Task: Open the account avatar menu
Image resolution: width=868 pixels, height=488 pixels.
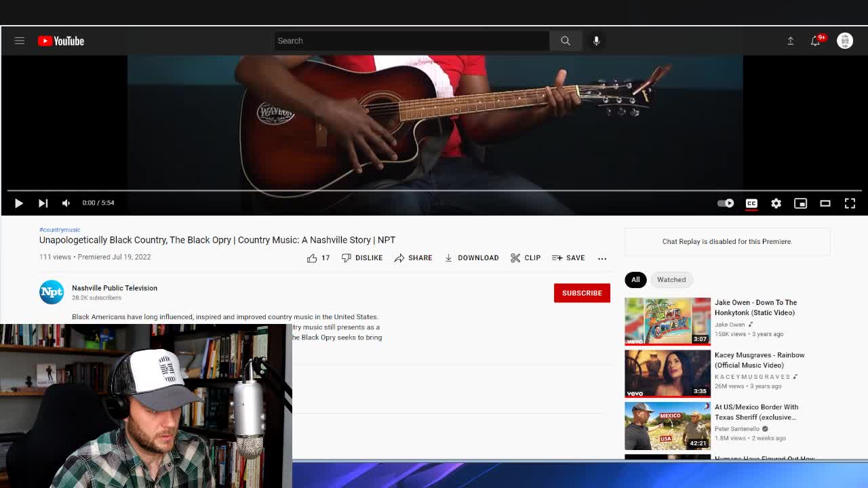Action: click(845, 41)
